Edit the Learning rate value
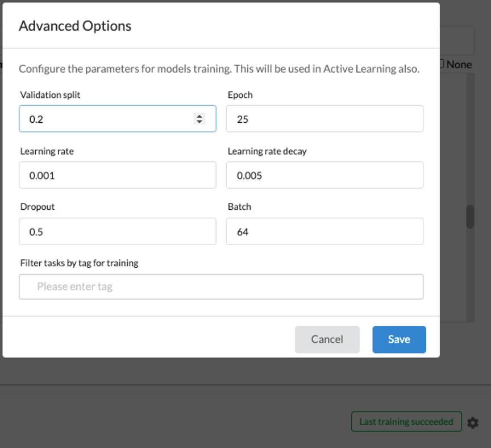This screenshot has width=491, height=448. tap(118, 175)
